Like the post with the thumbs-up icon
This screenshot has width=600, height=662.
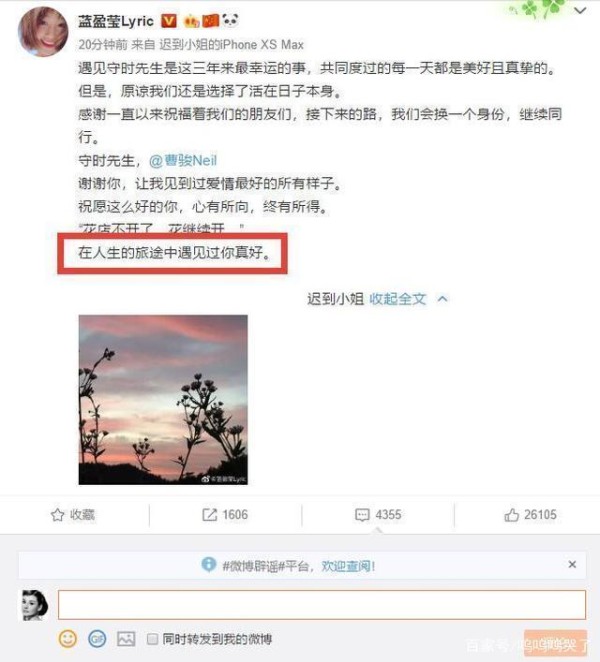[x=511, y=515]
